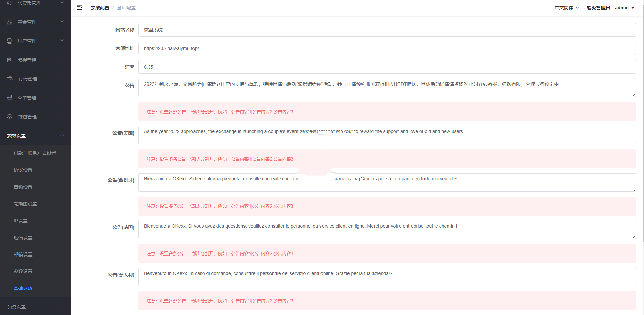
Task: Select 短信设置 in the sidebar
Action: [23, 238]
